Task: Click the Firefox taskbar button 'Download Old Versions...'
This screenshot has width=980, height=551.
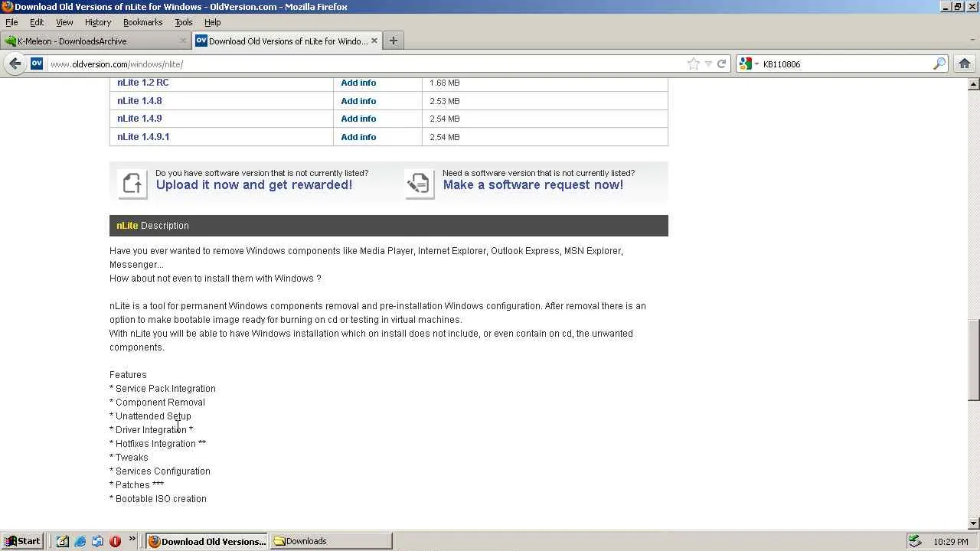Action: tap(206, 541)
